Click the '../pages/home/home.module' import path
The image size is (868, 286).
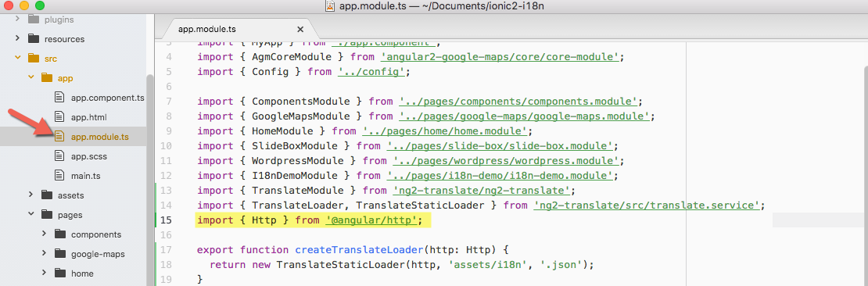[x=445, y=131]
